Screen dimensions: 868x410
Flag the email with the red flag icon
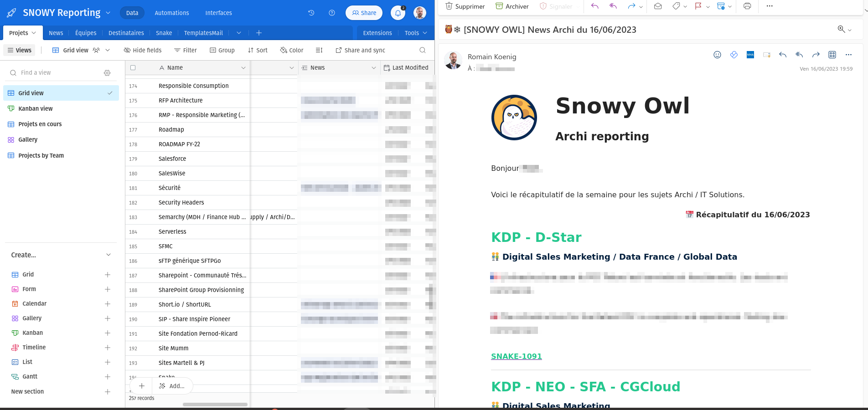(698, 6)
